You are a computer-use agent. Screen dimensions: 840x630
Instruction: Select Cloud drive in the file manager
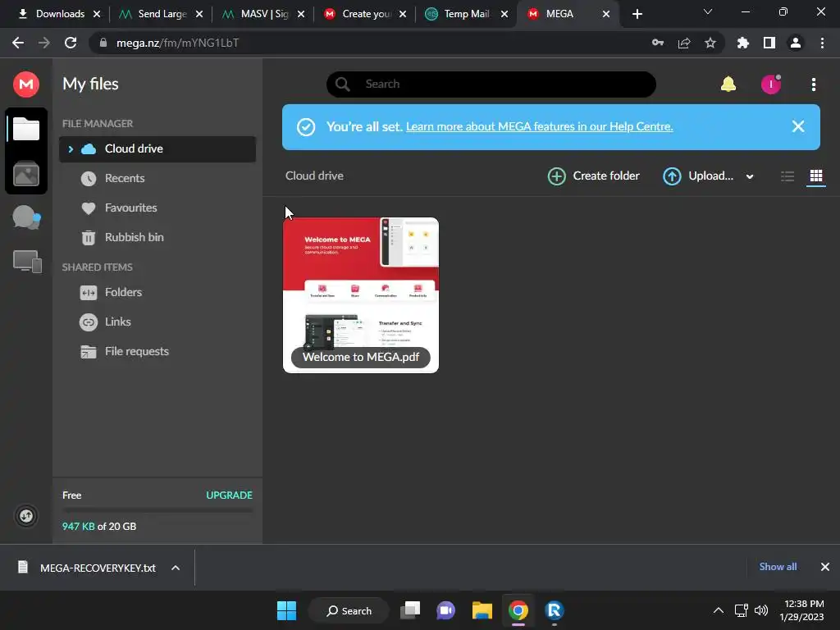157,149
